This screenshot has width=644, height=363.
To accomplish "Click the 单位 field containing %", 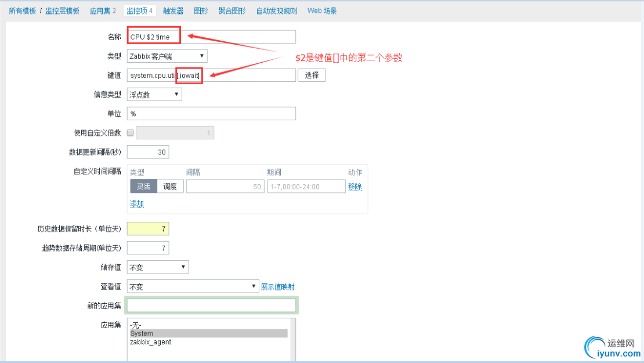I will coord(211,113).
